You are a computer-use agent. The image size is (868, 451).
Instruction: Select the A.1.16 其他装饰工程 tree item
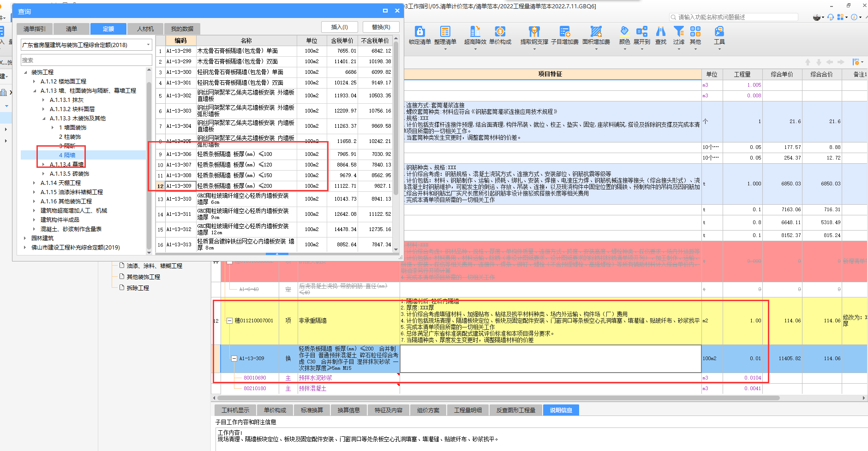(66, 202)
